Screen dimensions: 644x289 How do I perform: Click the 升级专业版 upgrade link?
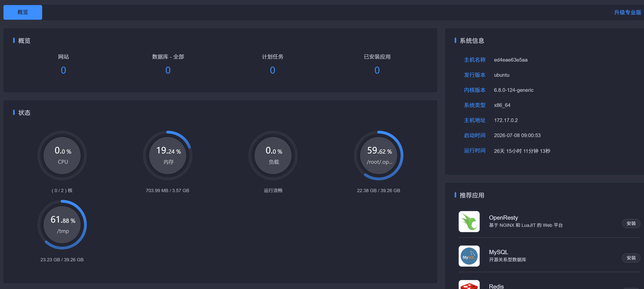coord(628,12)
